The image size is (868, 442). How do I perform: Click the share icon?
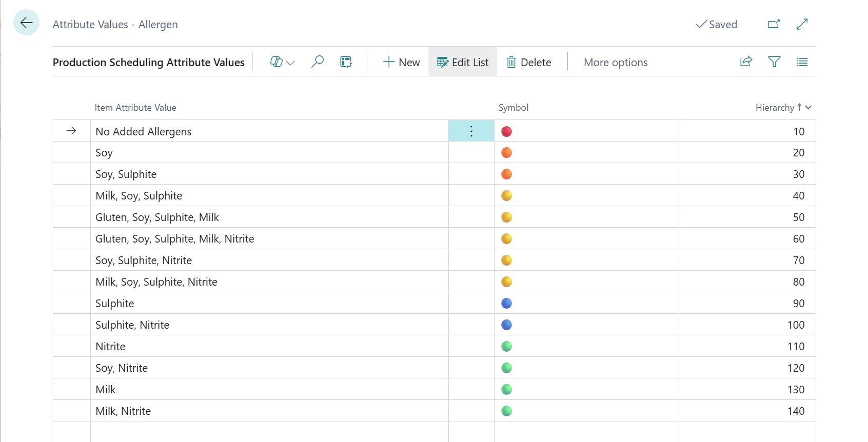(746, 62)
